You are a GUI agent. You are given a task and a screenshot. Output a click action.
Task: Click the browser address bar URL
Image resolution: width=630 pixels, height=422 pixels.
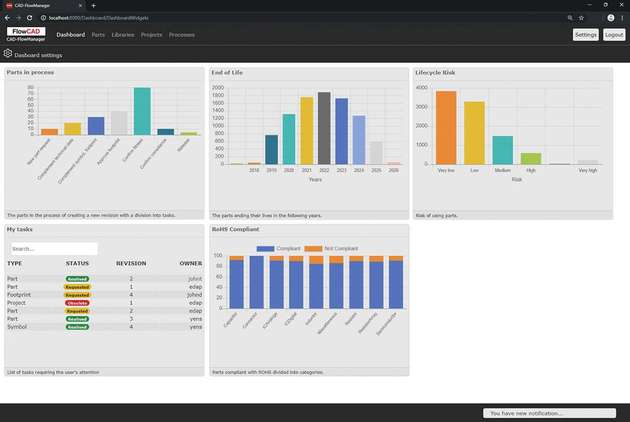[x=98, y=18]
